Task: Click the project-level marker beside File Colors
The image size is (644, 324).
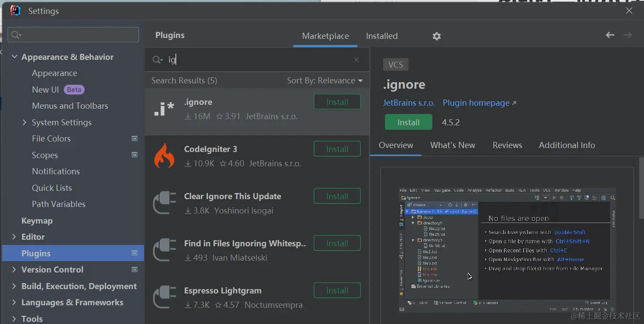Action: pos(135,138)
